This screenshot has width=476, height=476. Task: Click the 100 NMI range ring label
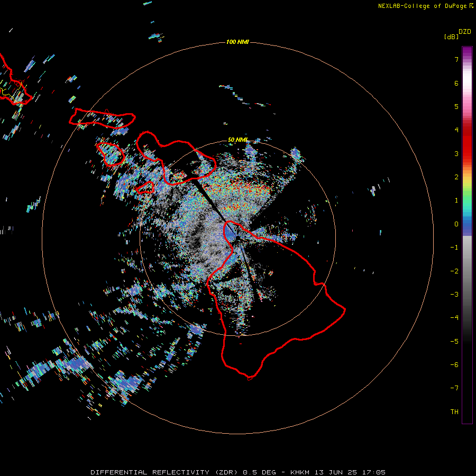(237, 42)
